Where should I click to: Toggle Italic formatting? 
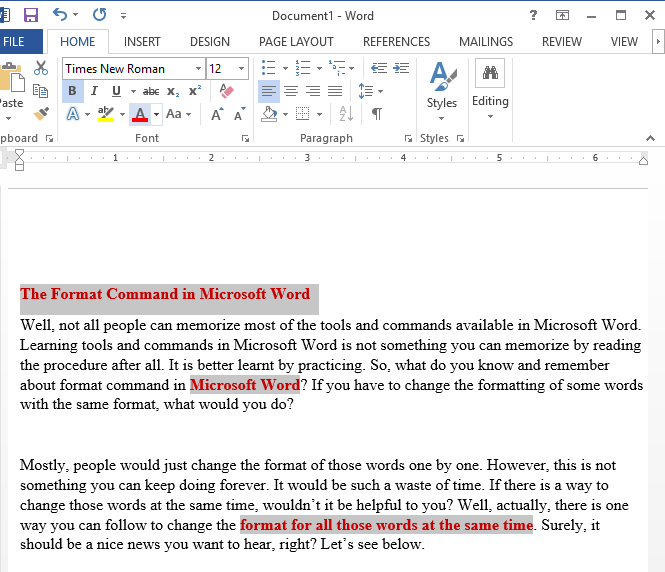click(94, 91)
